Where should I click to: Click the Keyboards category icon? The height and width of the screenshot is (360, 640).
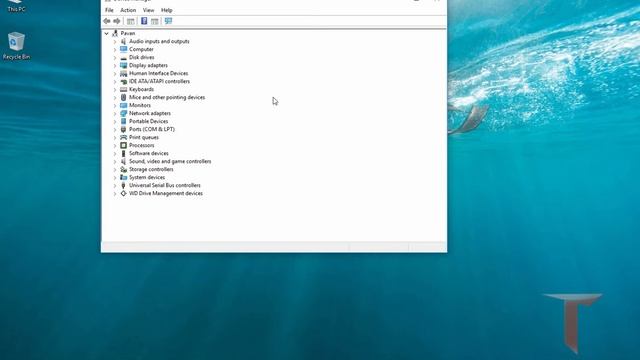(x=123, y=89)
